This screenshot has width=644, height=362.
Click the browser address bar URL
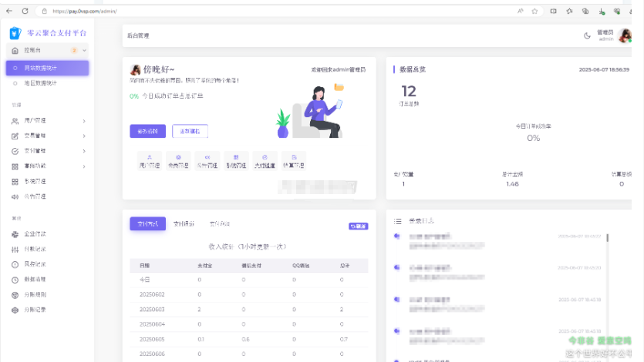[85, 12]
